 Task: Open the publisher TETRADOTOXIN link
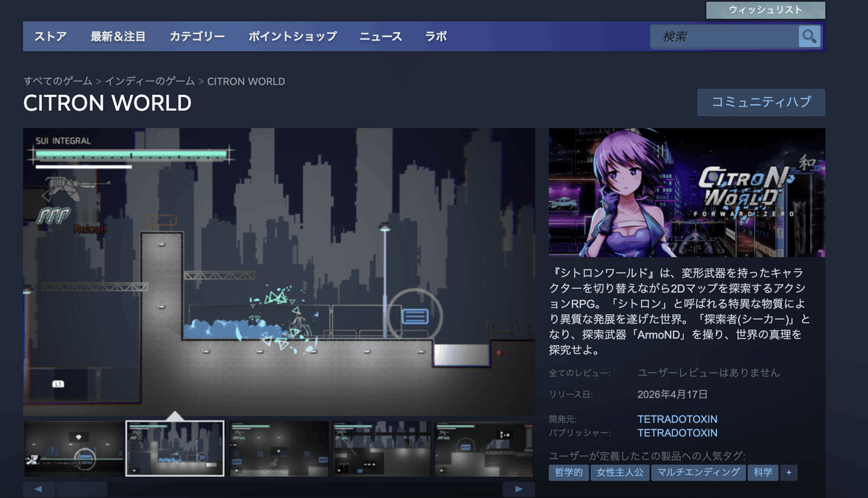(x=677, y=433)
